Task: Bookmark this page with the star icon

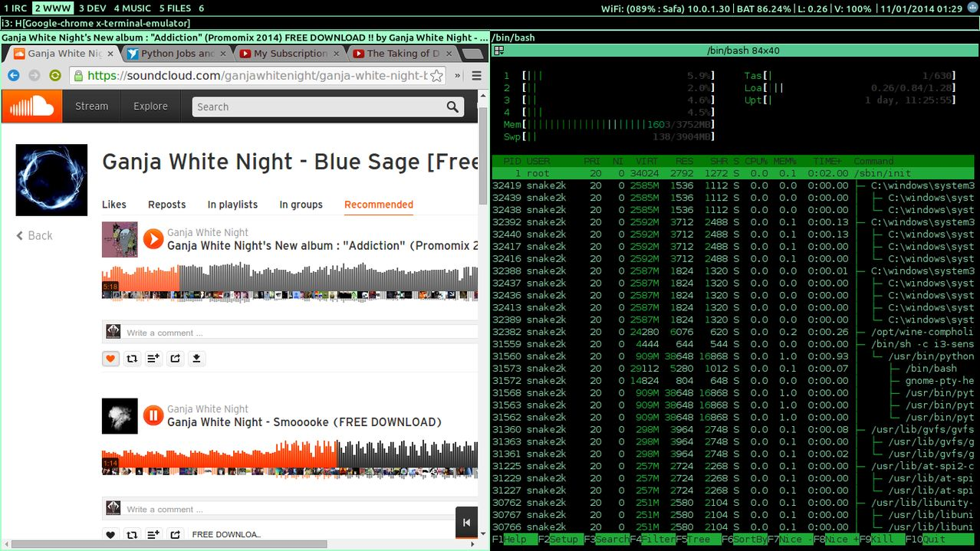Action: pyautogui.click(x=436, y=76)
